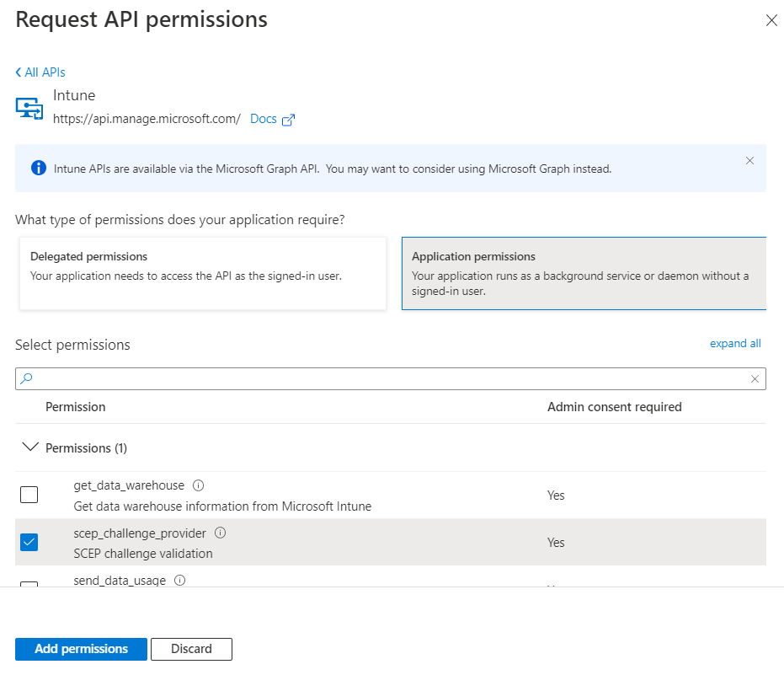The image size is (784, 675).
Task: Click the external link icon beside Docs
Action: 289,120
